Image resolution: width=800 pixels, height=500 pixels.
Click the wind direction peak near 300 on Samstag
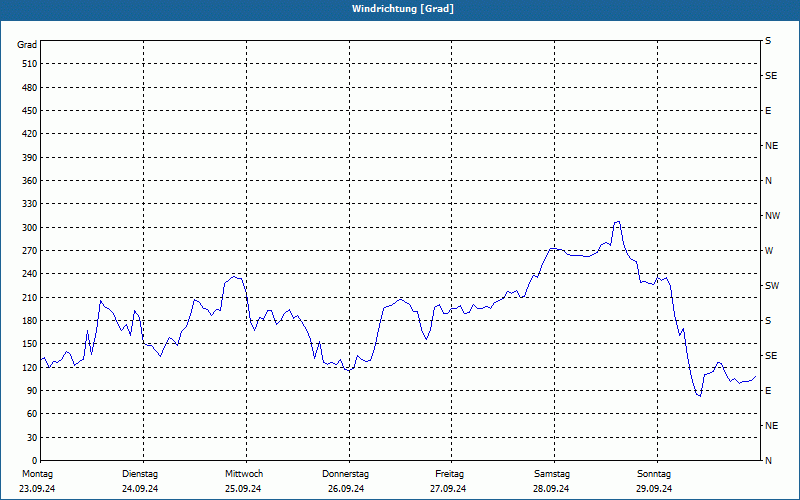(618, 221)
